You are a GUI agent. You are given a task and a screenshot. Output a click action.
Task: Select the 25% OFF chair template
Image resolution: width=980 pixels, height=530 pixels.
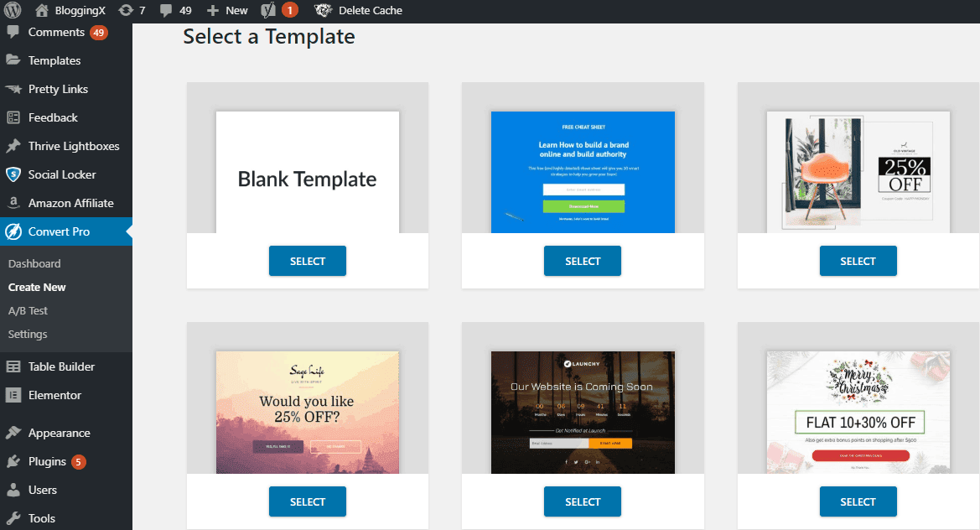point(858,262)
